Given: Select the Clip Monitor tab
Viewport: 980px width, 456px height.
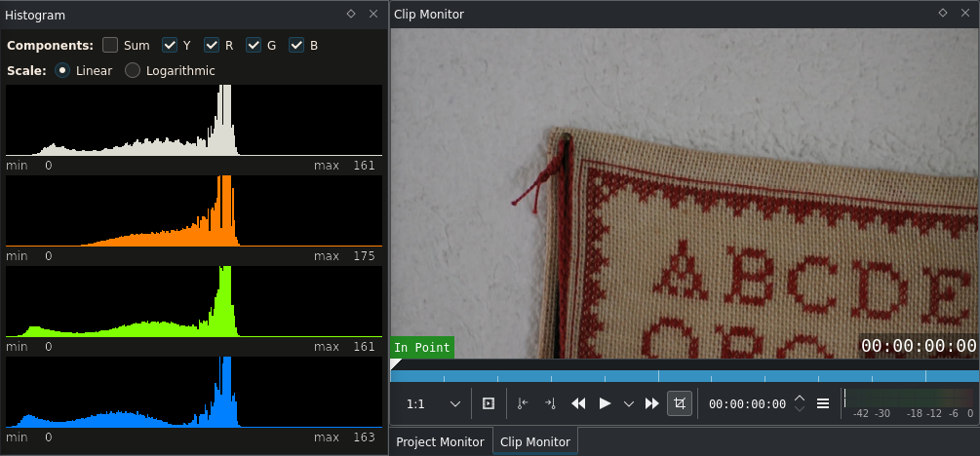Looking at the screenshot, I should pos(535,441).
